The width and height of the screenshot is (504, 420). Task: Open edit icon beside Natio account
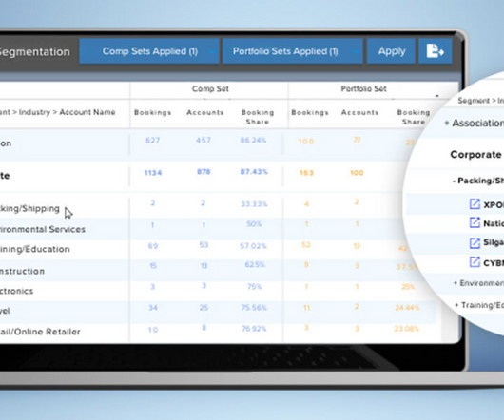(475, 222)
